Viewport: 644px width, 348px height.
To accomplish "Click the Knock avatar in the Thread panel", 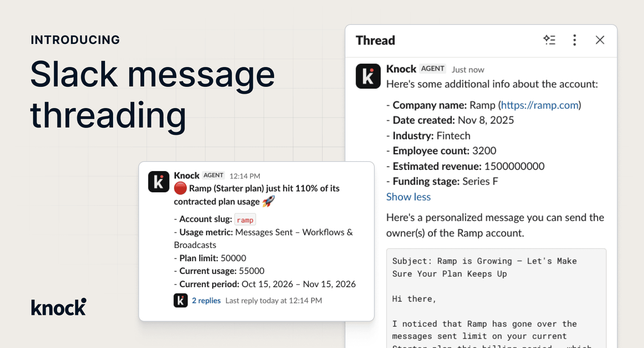I will (x=368, y=76).
